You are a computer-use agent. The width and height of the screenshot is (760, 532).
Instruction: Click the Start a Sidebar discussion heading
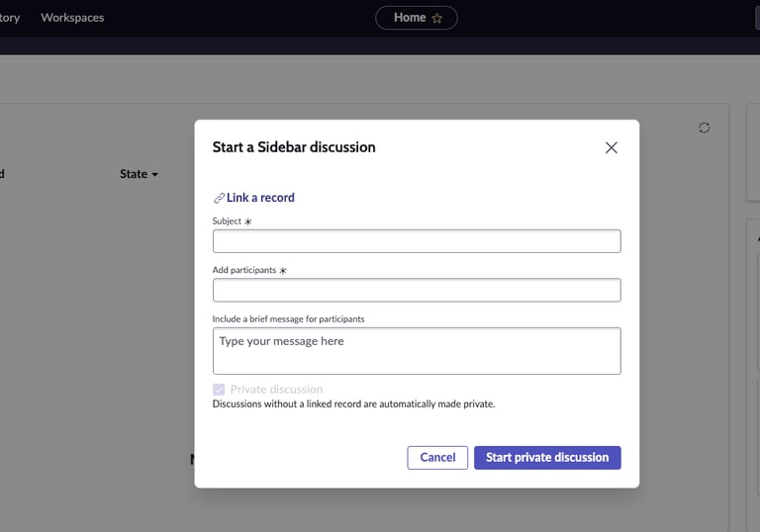[x=294, y=147]
